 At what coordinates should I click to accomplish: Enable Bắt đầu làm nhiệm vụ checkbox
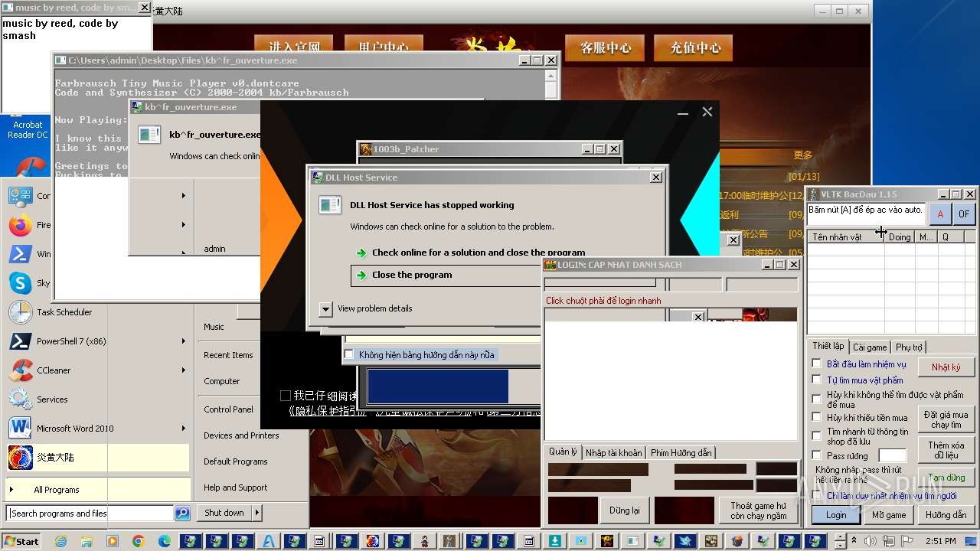(817, 364)
